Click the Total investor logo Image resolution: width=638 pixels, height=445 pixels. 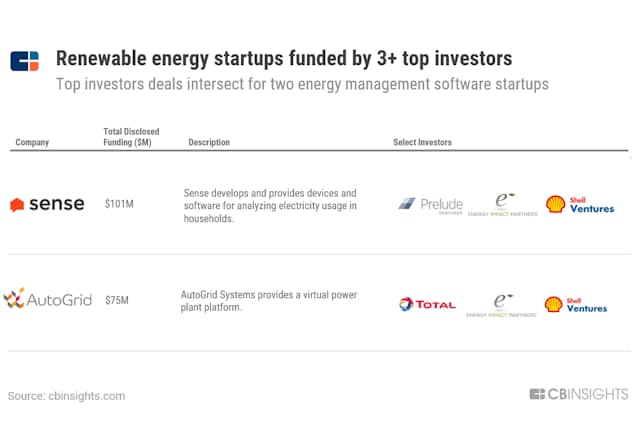coord(427,304)
